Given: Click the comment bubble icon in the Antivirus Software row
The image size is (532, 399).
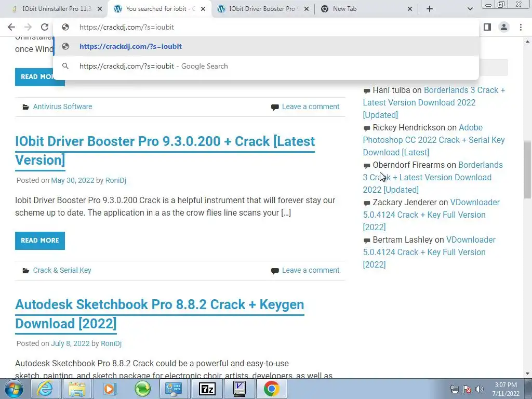Looking at the screenshot, I should coord(275,107).
